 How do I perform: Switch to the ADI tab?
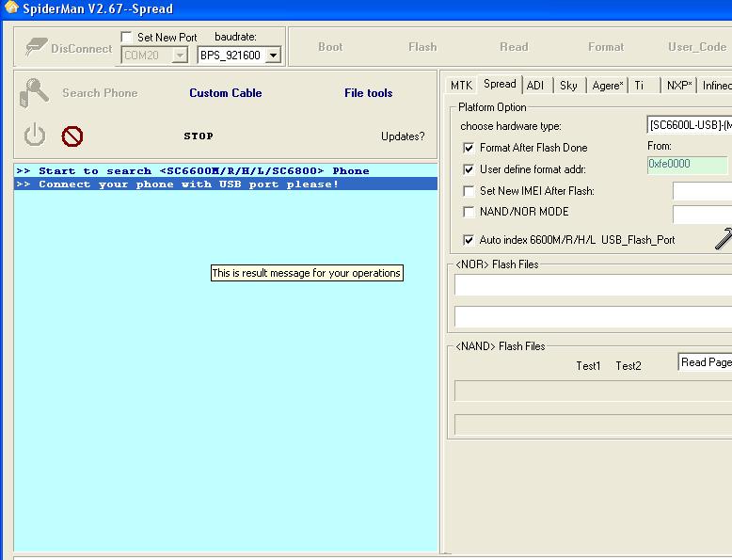click(535, 86)
